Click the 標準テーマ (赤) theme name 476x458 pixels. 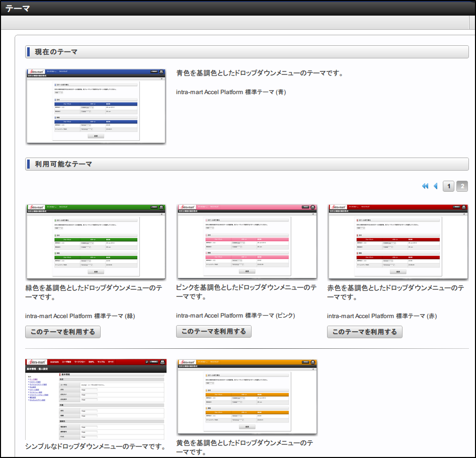(x=382, y=316)
